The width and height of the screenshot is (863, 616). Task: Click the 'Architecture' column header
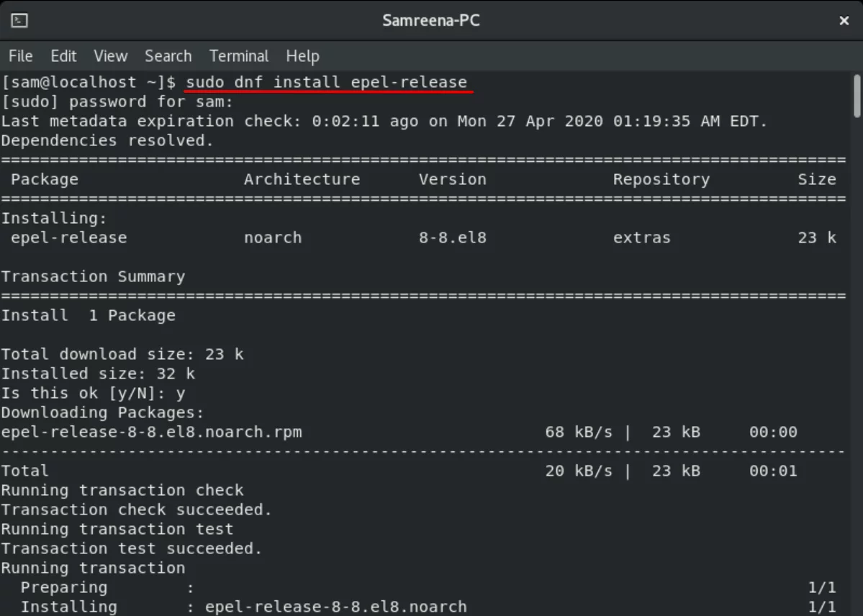(302, 179)
